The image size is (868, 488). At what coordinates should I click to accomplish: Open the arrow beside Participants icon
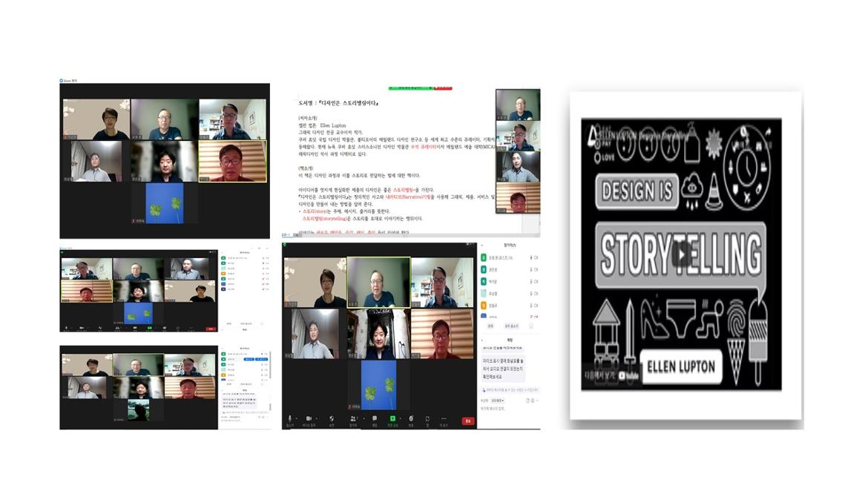coord(363,419)
